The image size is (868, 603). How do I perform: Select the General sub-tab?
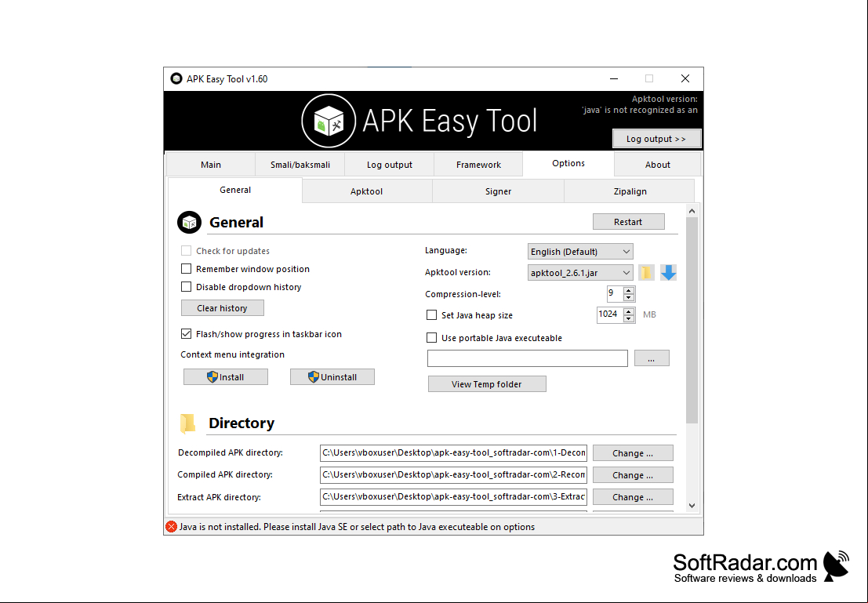click(234, 190)
